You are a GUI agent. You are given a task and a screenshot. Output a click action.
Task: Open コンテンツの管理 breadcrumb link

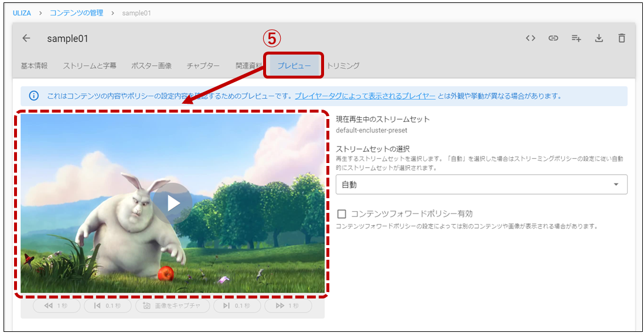point(76,13)
